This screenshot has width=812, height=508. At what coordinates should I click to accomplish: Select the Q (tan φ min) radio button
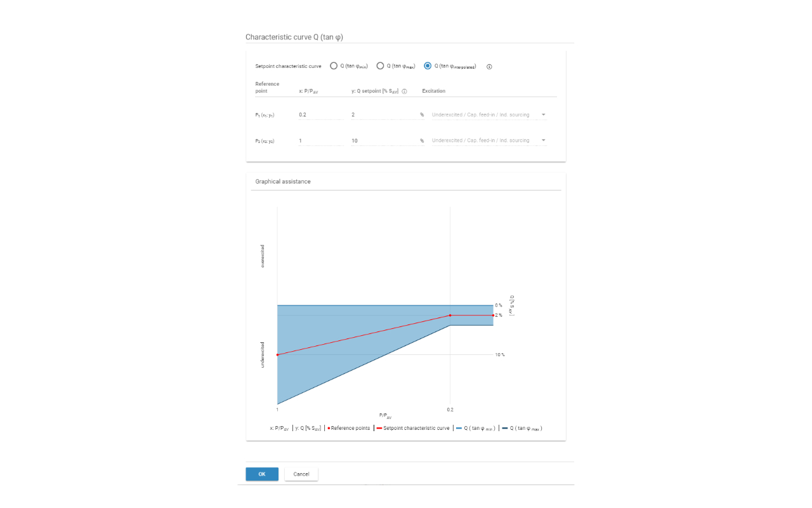[334, 66]
